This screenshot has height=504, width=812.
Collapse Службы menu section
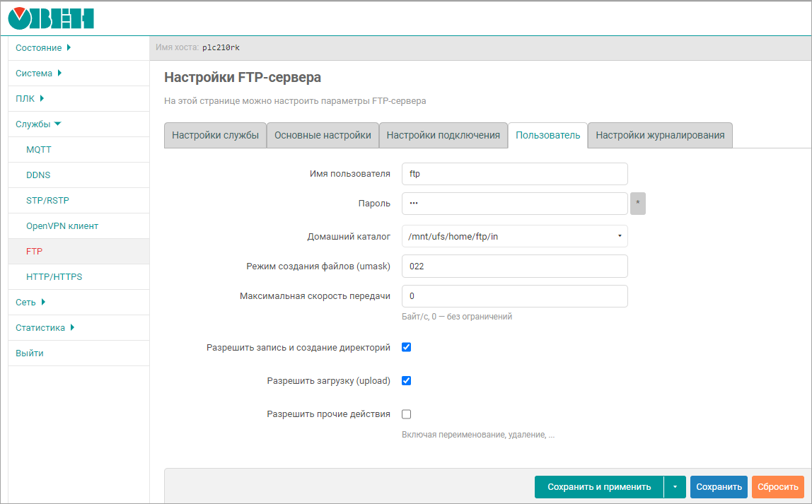coord(39,124)
